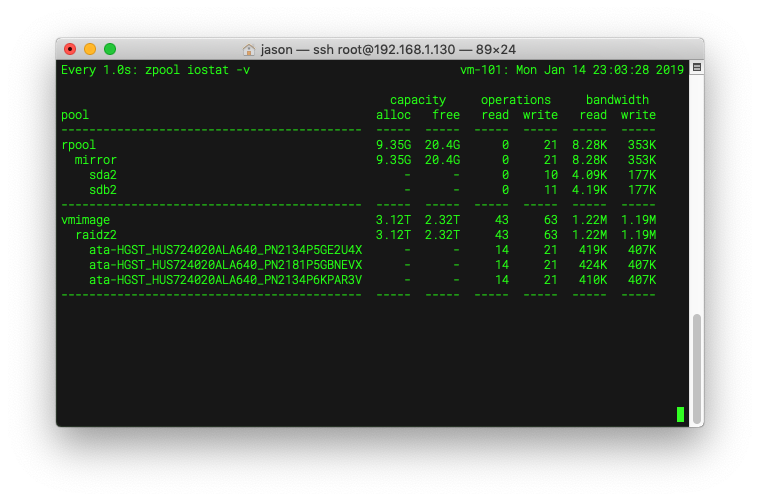The image size is (760, 501).
Task: Click the vmimage bandwidth read '1.22M'
Action: (589, 220)
